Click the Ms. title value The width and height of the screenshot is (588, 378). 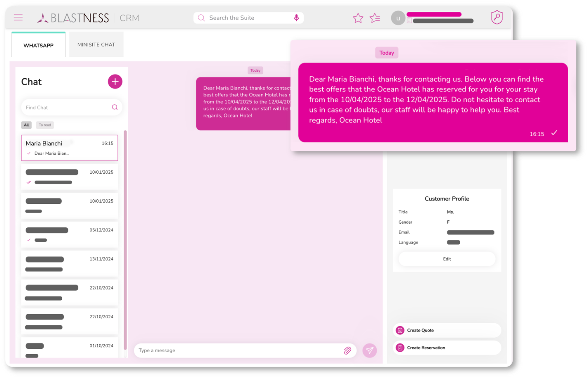(450, 212)
